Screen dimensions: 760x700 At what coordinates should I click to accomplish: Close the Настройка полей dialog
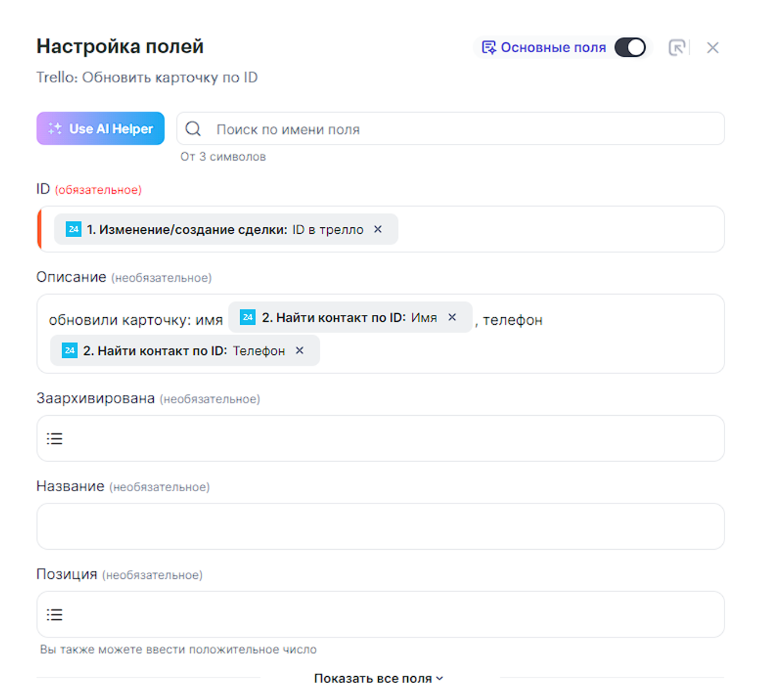click(712, 48)
